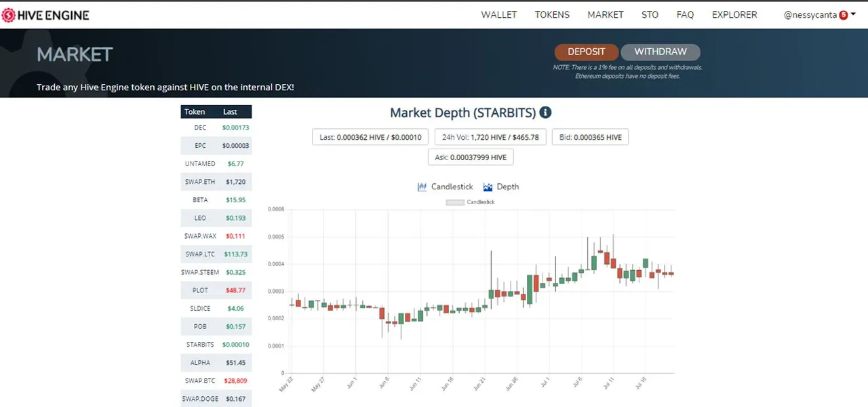Click the Bid 0.000365 HIVE box

point(591,137)
